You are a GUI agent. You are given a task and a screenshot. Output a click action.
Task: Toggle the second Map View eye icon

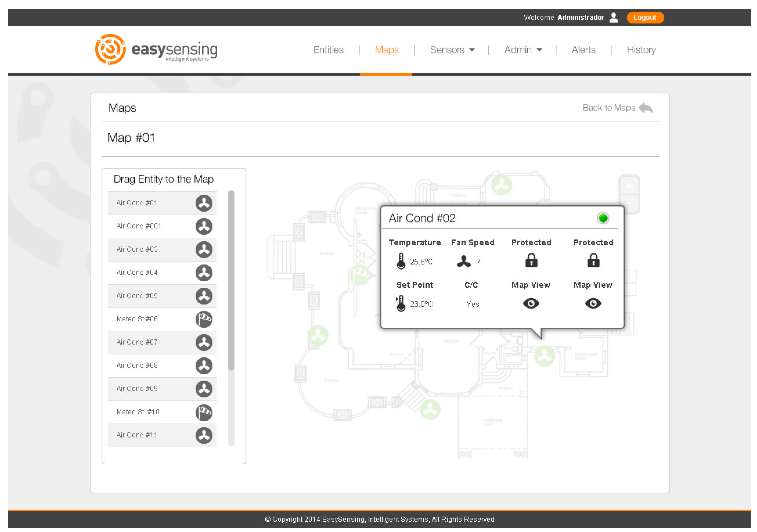(593, 303)
